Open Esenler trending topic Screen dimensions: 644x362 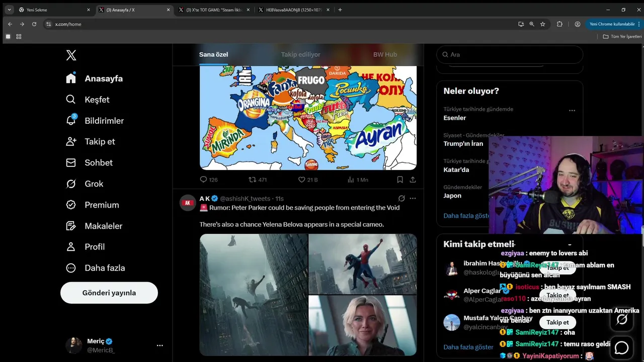tap(455, 118)
